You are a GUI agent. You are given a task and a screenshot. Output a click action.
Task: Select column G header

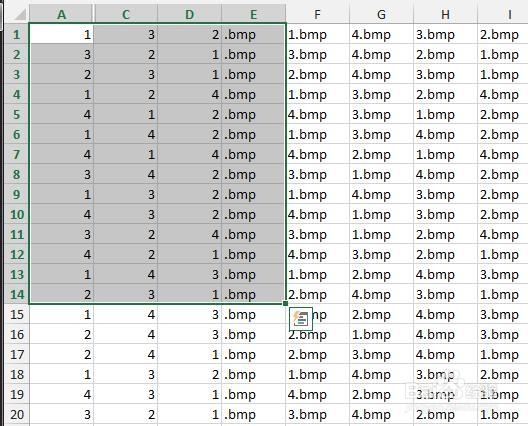coord(382,14)
